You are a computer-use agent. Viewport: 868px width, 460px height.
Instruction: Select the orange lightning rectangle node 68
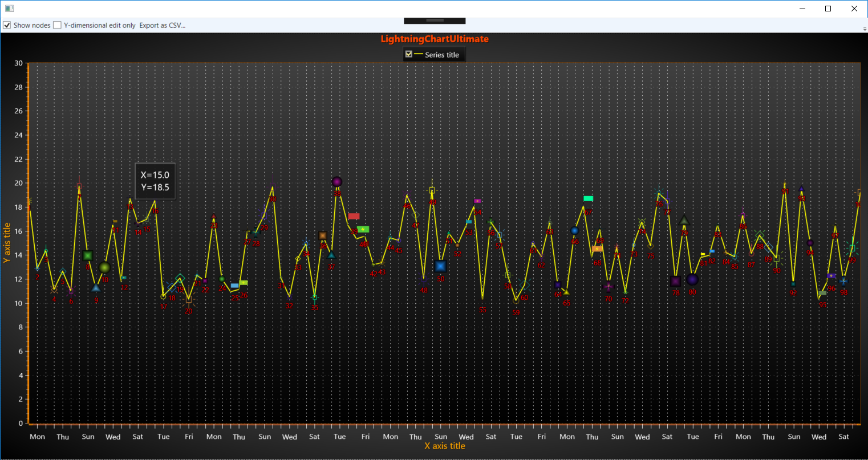(597, 249)
